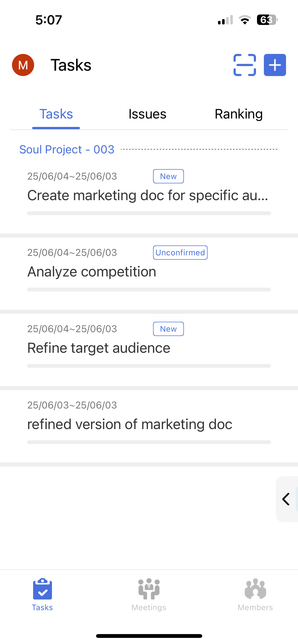Tap the scan QR code icon

tap(245, 65)
